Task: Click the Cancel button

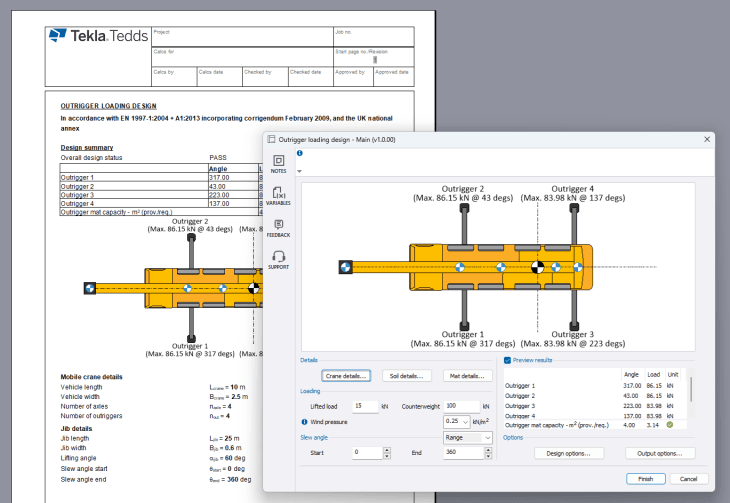Action: [689, 479]
